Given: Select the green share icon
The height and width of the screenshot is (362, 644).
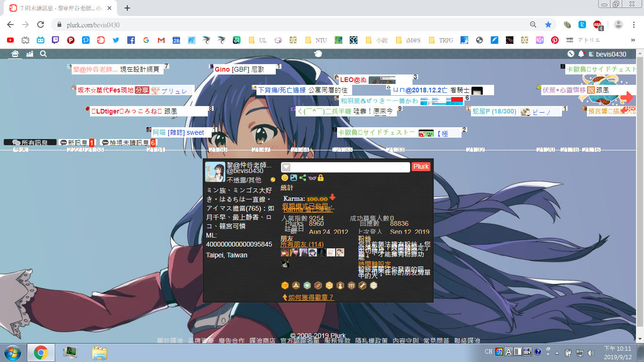Looking at the screenshot, I should pos(303,178).
